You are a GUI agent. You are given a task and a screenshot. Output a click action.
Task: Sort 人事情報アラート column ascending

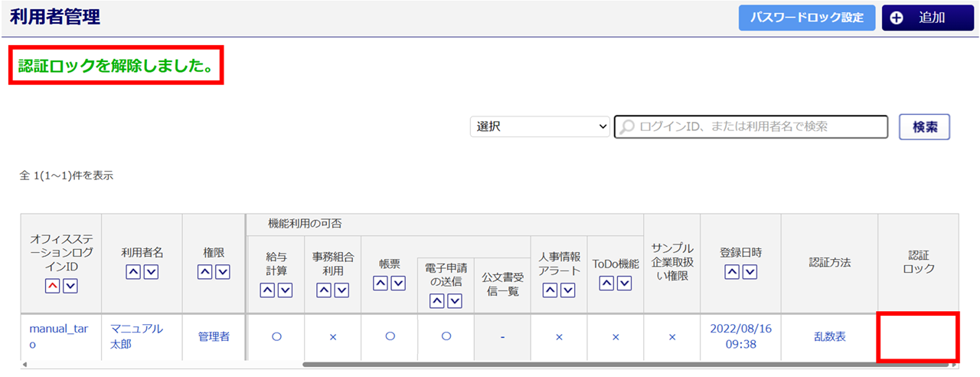[x=550, y=290]
